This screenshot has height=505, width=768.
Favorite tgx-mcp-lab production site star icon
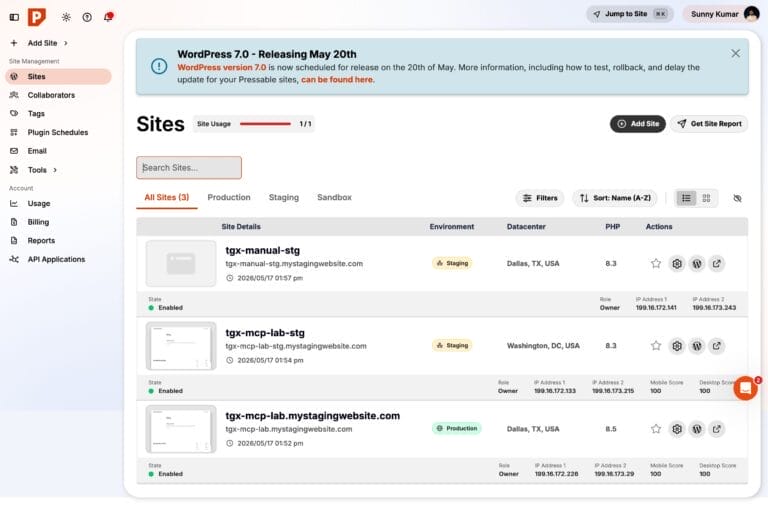tap(656, 429)
